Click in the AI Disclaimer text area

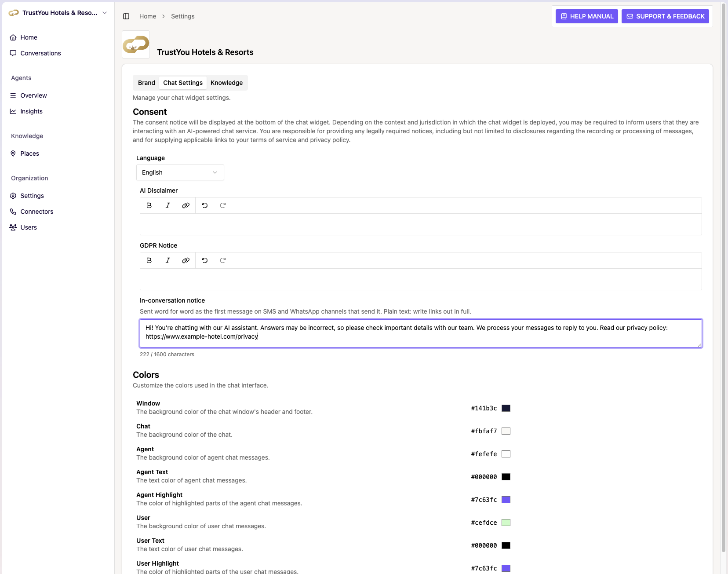click(x=421, y=224)
